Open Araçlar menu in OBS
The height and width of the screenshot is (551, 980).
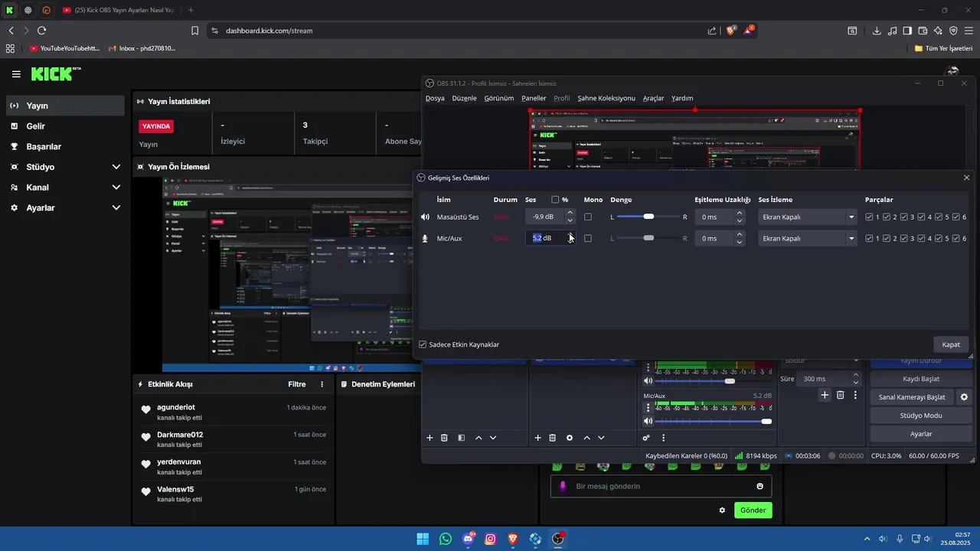point(653,98)
